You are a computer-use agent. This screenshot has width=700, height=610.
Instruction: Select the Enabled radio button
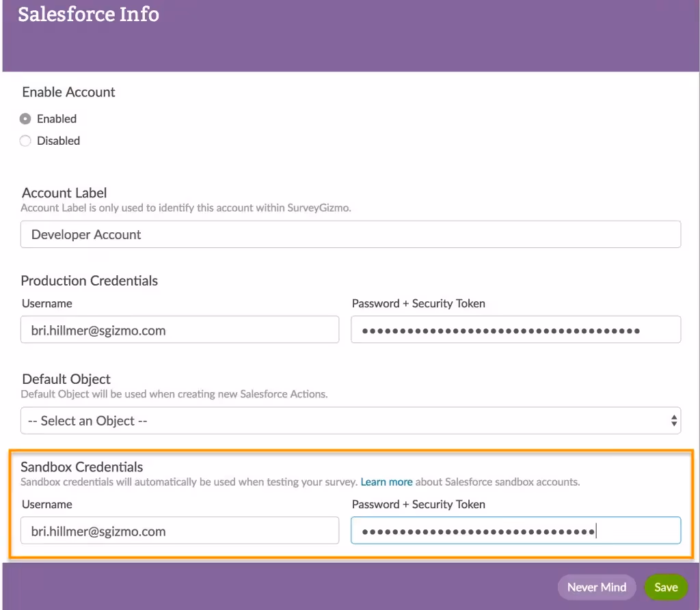click(25, 119)
